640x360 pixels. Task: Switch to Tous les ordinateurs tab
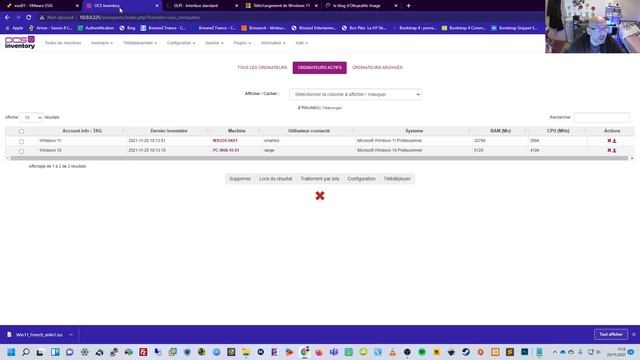262,68
